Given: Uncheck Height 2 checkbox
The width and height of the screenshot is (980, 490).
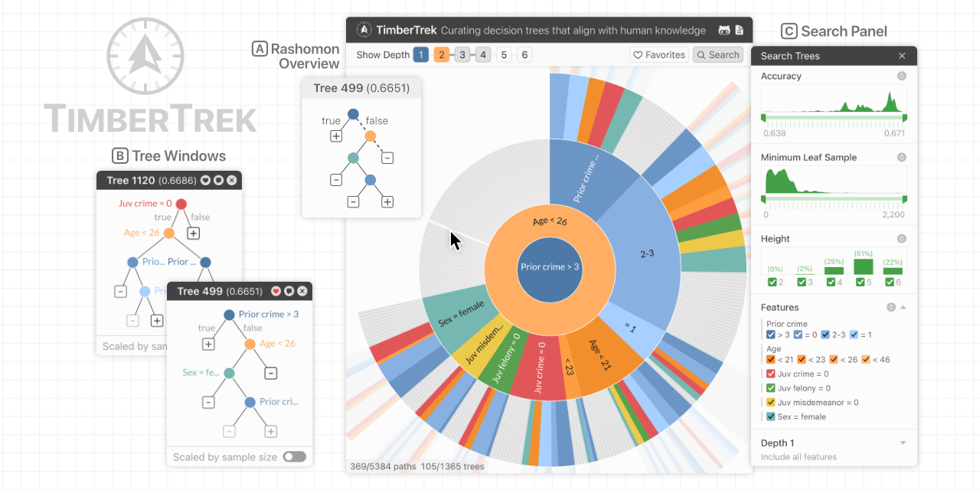Looking at the screenshot, I should (772, 283).
